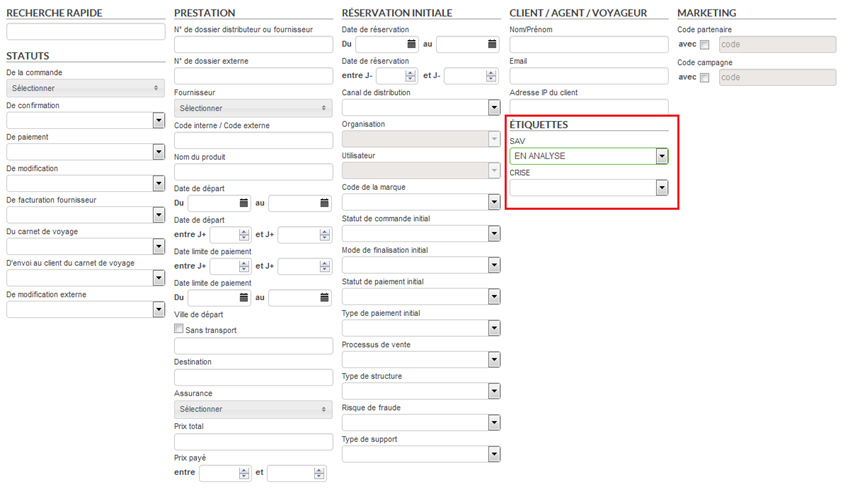Viewport: 867px width, 492px height.
Task: Open the CRISE étiquette dropdown
Action: click(661, 188)
